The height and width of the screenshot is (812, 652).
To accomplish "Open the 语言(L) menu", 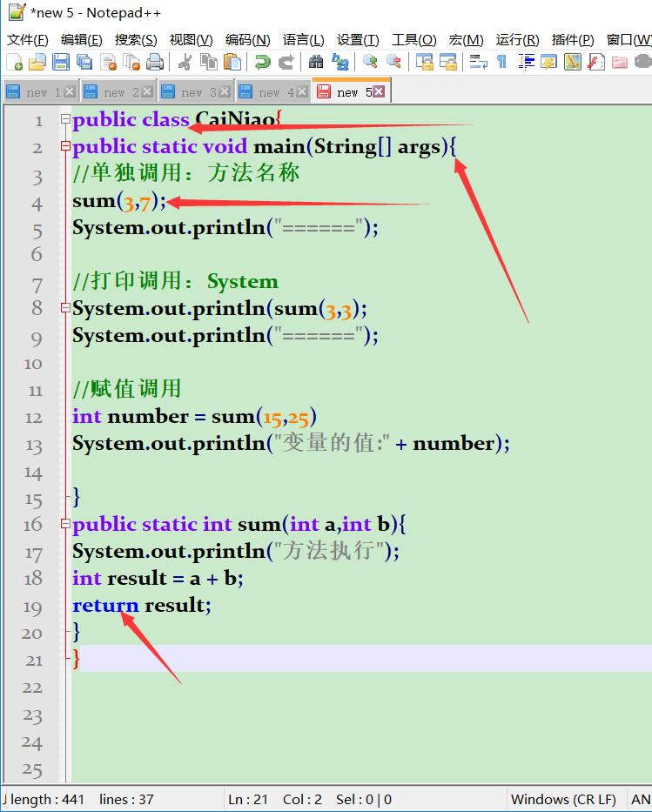I will (304, 40).
